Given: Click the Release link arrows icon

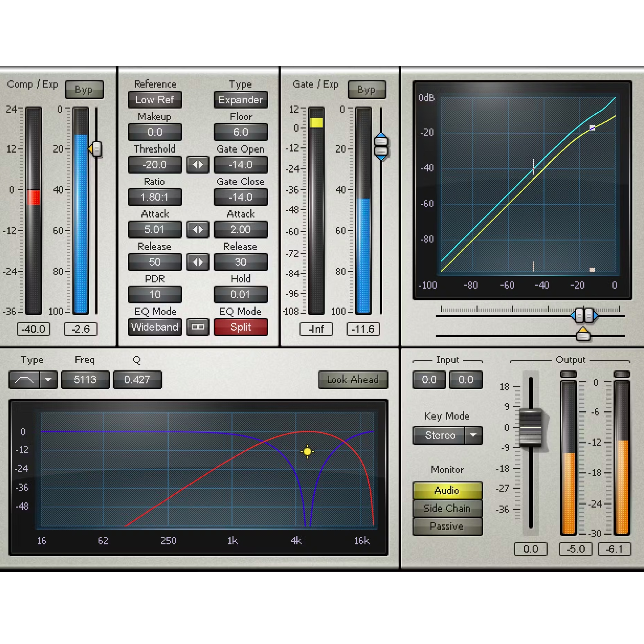Looking at the screenshot, I should pos(198,262).
